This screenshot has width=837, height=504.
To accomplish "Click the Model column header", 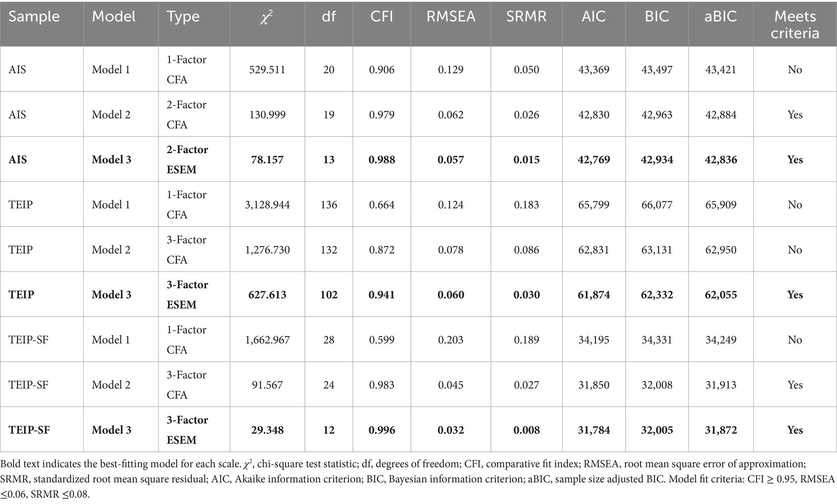I will pos(114,17).
